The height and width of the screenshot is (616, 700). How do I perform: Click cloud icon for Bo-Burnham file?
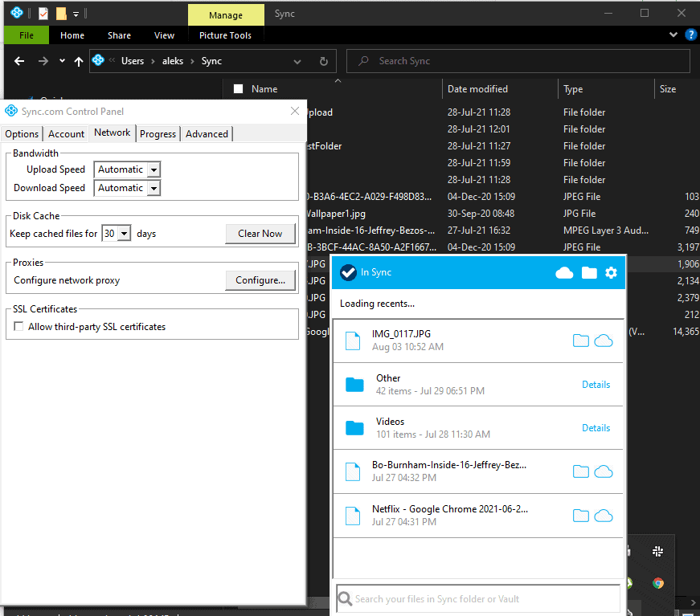[603, 471]
